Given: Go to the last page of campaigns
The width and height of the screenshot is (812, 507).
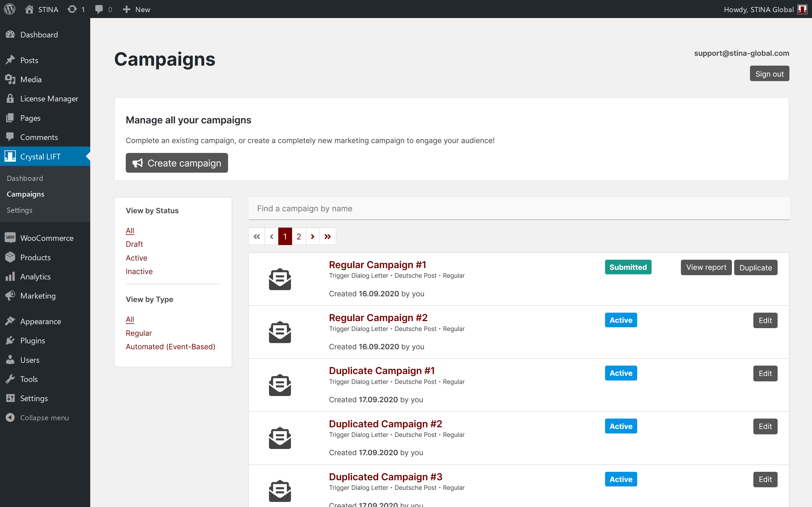Looking at the screenshot, I should 328,236.
